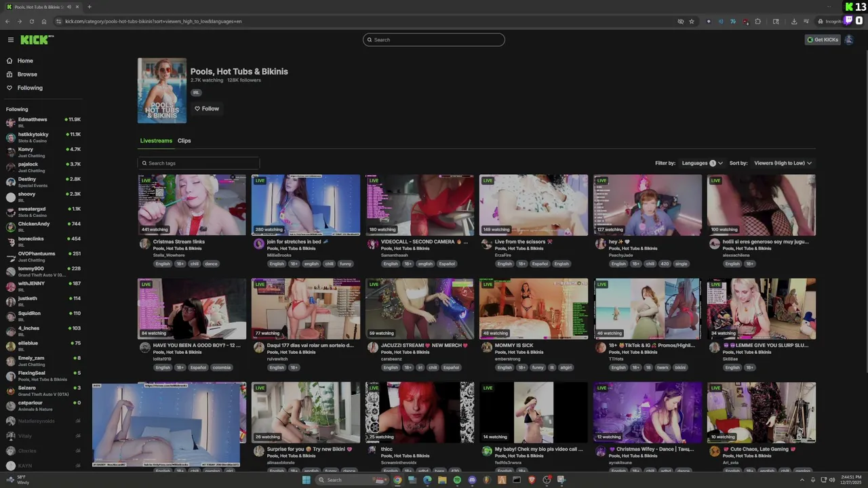Open pajalock channel avatar in sidebar
This screenshot has width=868, height=488.
(x=10, y=167)
